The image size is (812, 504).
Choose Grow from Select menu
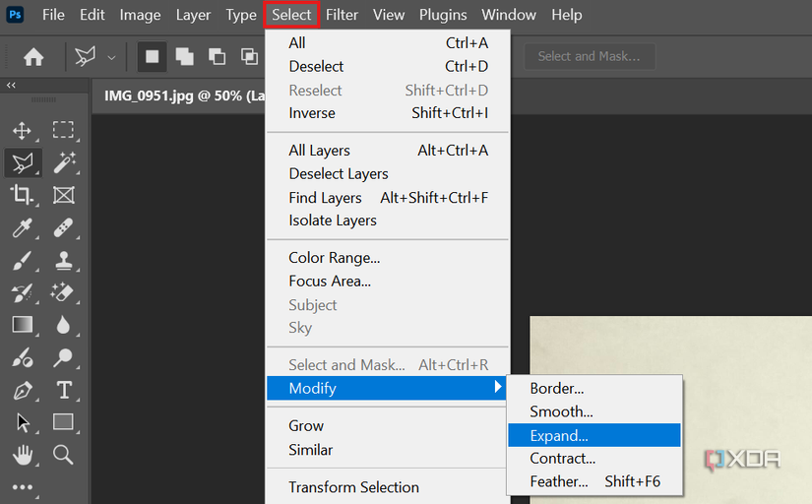(388, 426)
